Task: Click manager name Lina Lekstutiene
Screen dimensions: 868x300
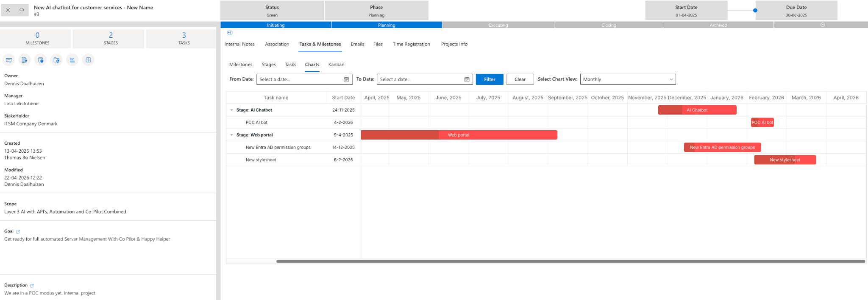Action: click(21, 104)
